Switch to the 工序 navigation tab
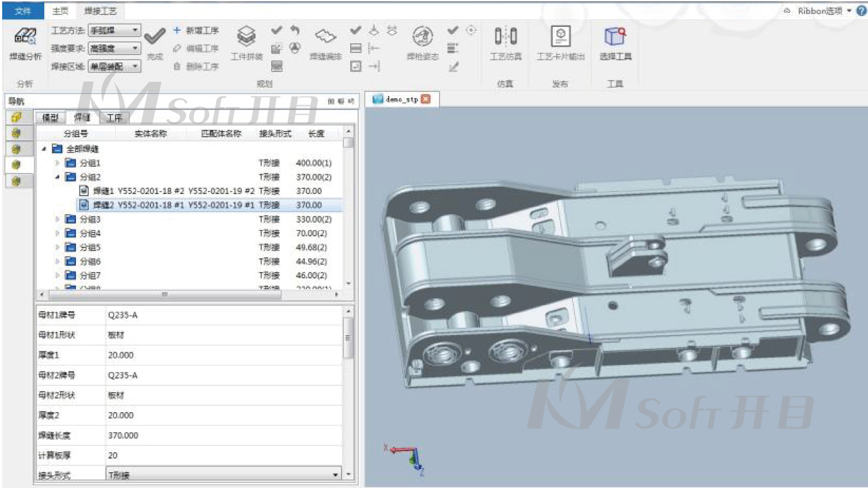 click(114, 118)
